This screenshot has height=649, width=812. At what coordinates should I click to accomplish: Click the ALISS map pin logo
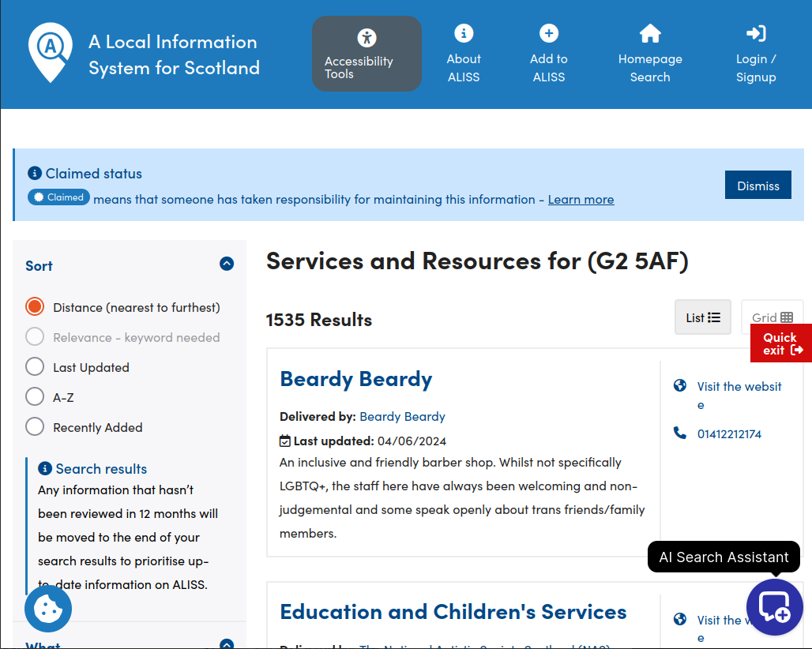(51, 52)
